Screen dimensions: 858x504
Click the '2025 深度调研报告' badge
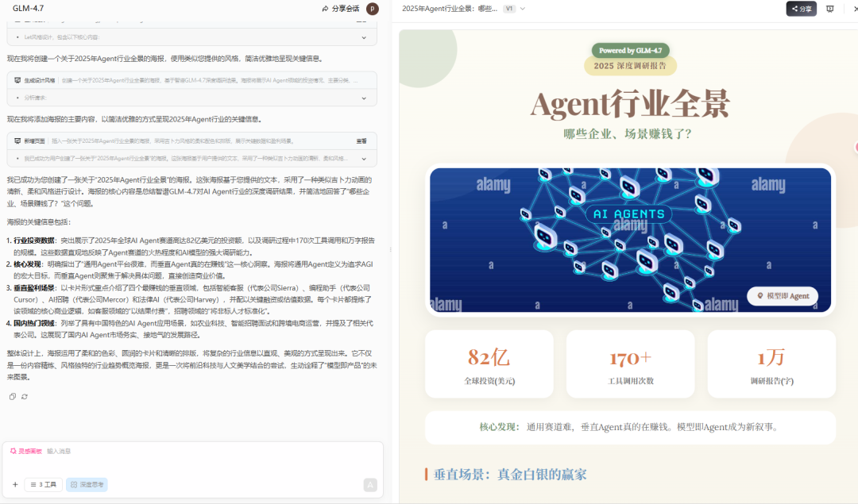point(630,66)
